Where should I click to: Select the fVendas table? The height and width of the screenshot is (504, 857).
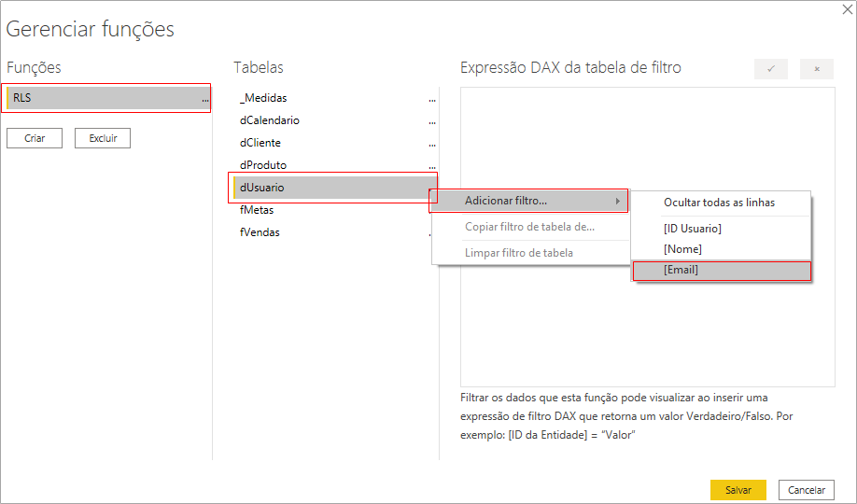(260, 232)
